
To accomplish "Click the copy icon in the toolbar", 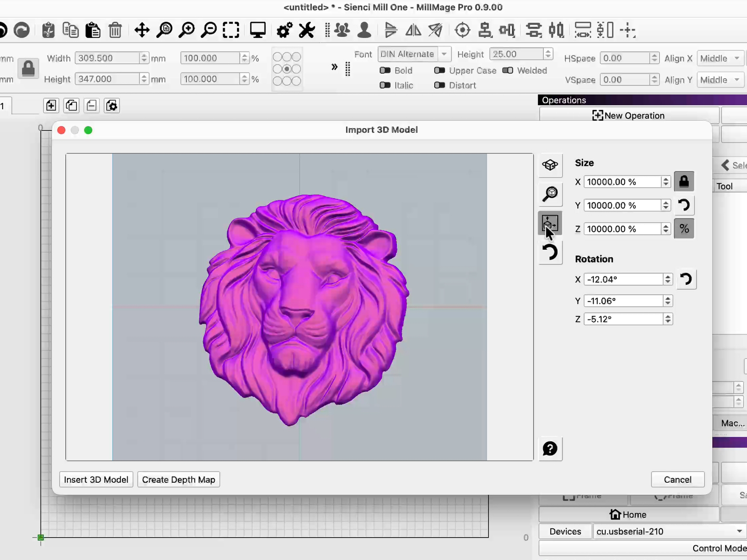I will point(71,31).
